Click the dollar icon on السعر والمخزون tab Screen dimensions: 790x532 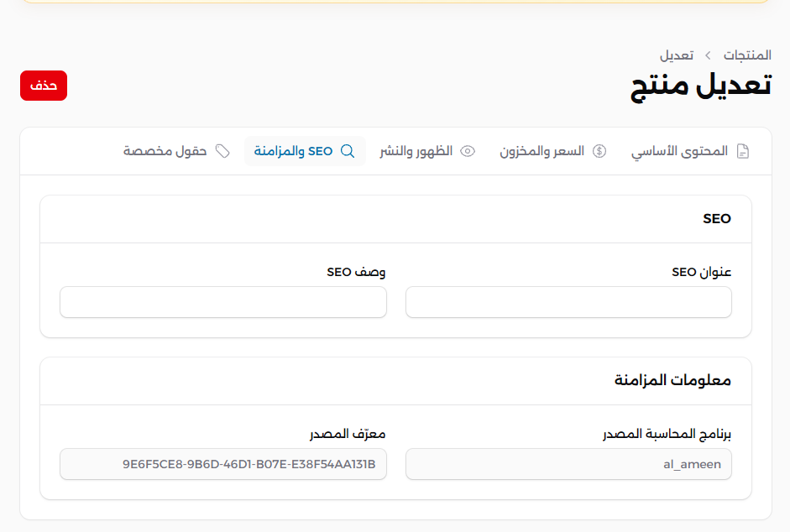click(599, 151)
